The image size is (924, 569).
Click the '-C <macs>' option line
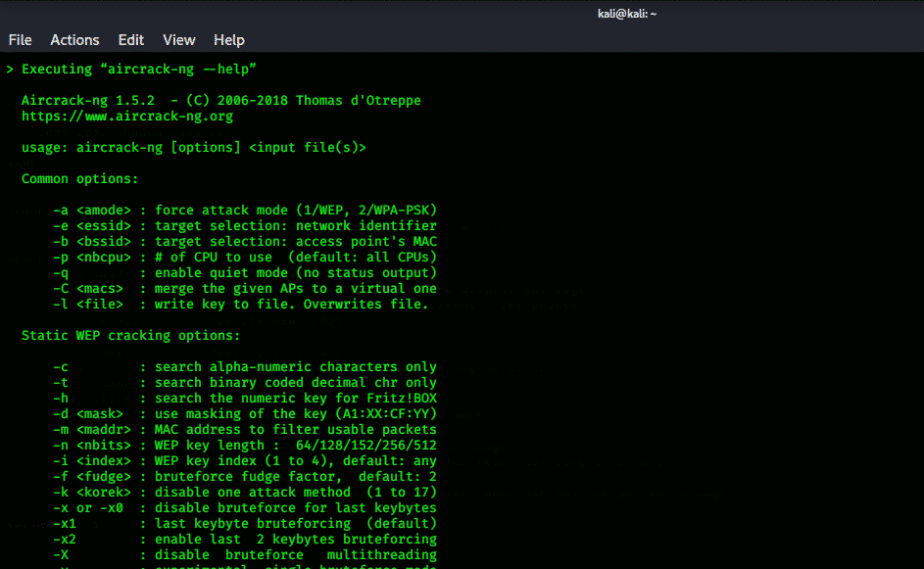(245, 289)
